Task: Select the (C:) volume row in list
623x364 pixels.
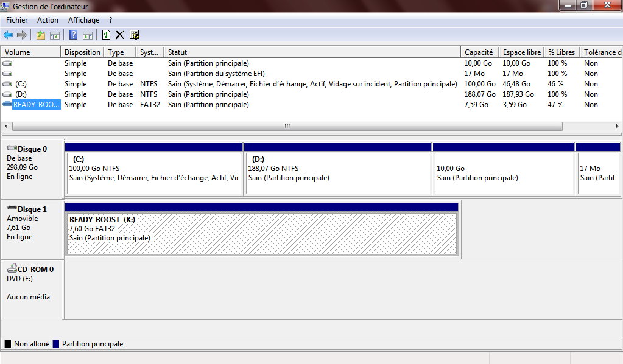Action: click(x=21, y=84)
